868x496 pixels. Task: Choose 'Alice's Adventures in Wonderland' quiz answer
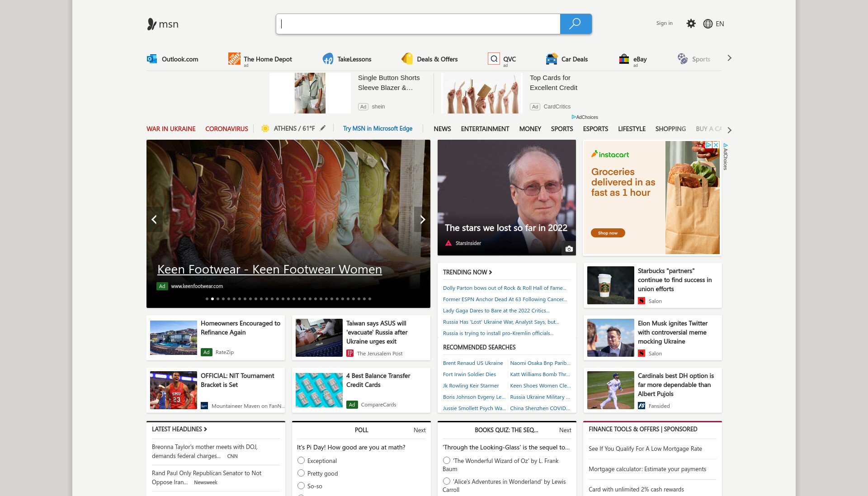(x=447, y=481)
